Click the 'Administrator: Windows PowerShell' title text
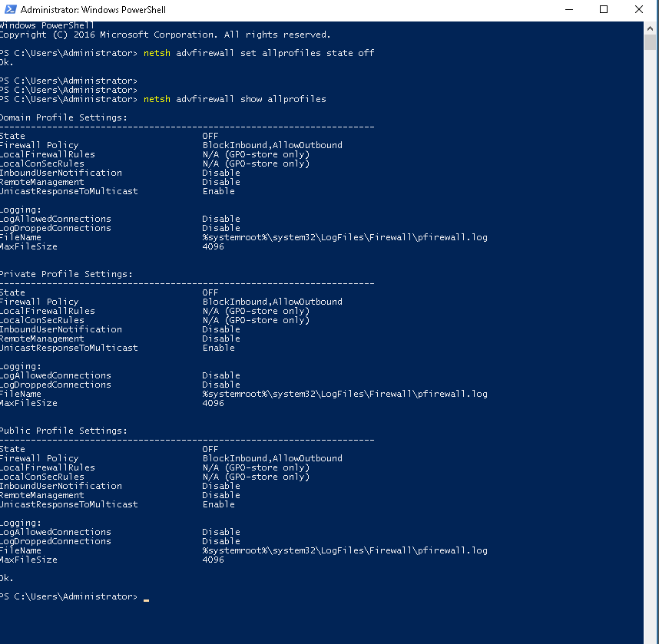Image resolution: width=659 pixels, height=644 pixels. point(93,10)
